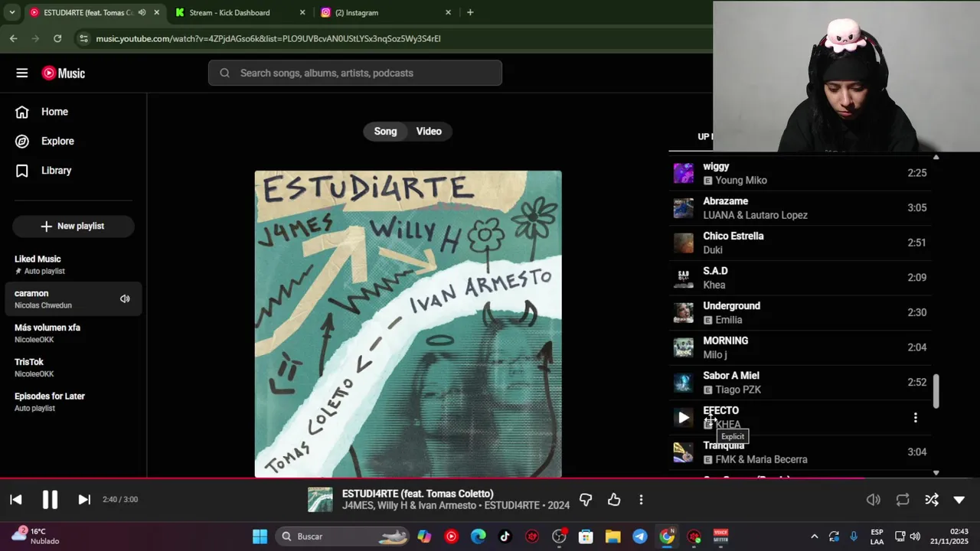Image resolution: width=980 pixels, height=551 pixels.
Task: Click the ESTUDI4RTE album art
Action: click(x=408, y=324)
